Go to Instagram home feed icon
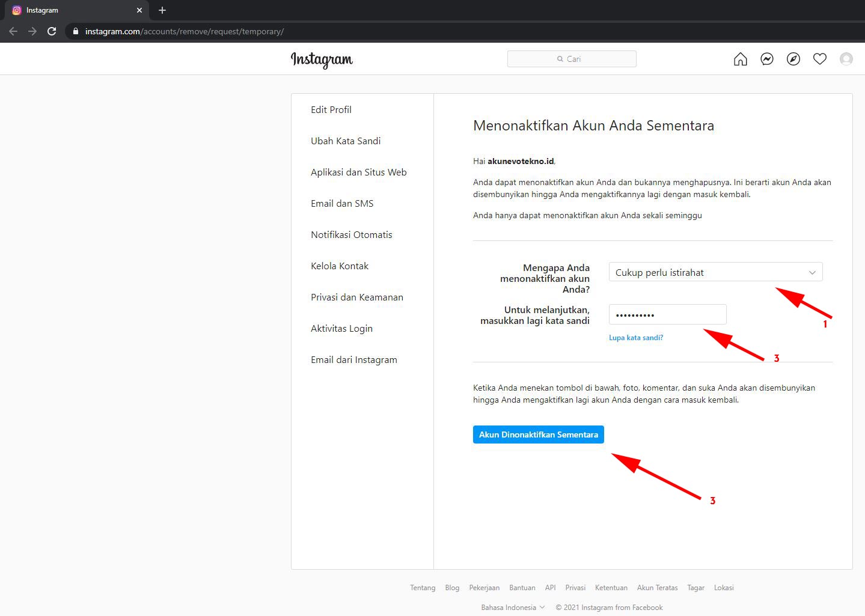The width and height of the screenshot is (865, 616). click(x=741, y=59)
